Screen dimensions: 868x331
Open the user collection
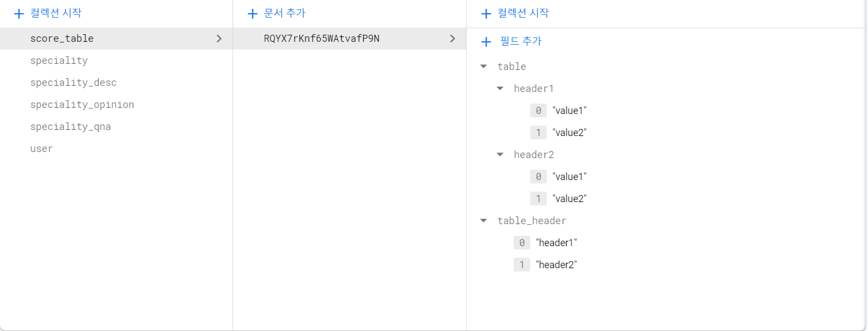(41, 149)
